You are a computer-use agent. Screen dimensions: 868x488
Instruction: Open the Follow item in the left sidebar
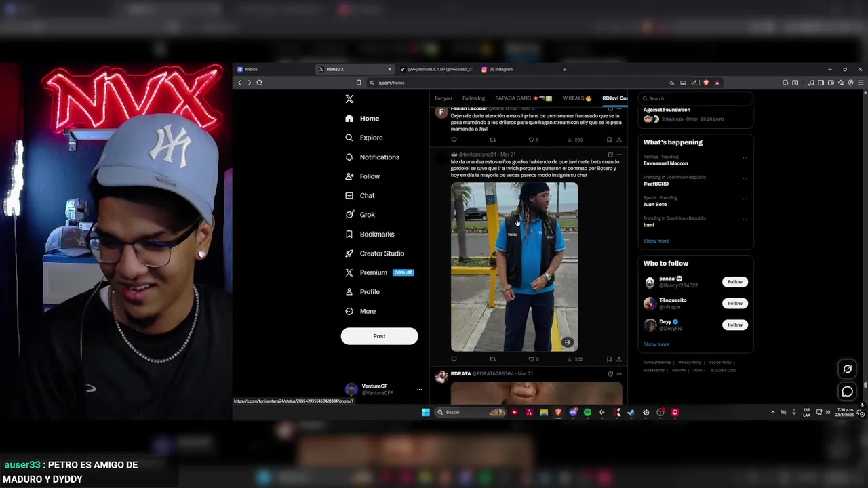point(362,176)
